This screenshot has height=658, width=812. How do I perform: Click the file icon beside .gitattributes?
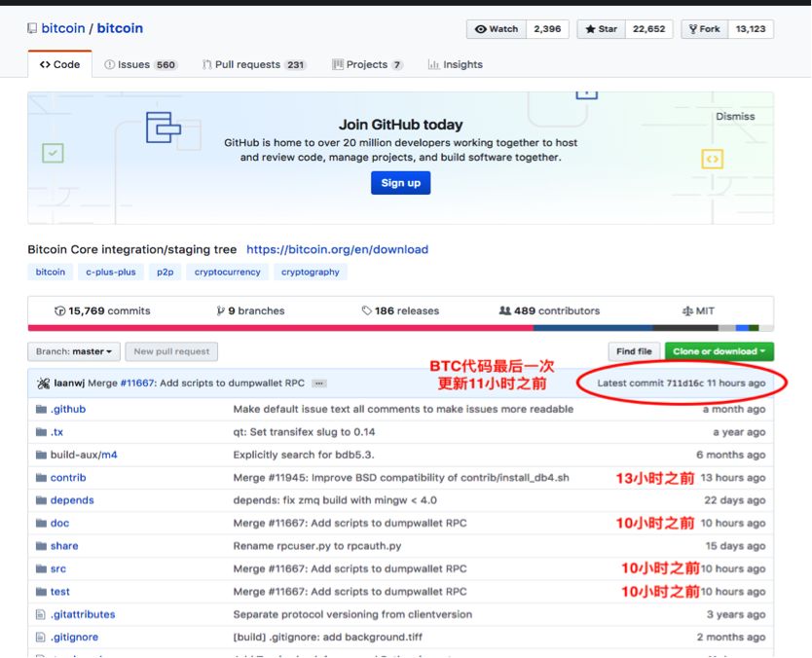[x=40, y=614]
